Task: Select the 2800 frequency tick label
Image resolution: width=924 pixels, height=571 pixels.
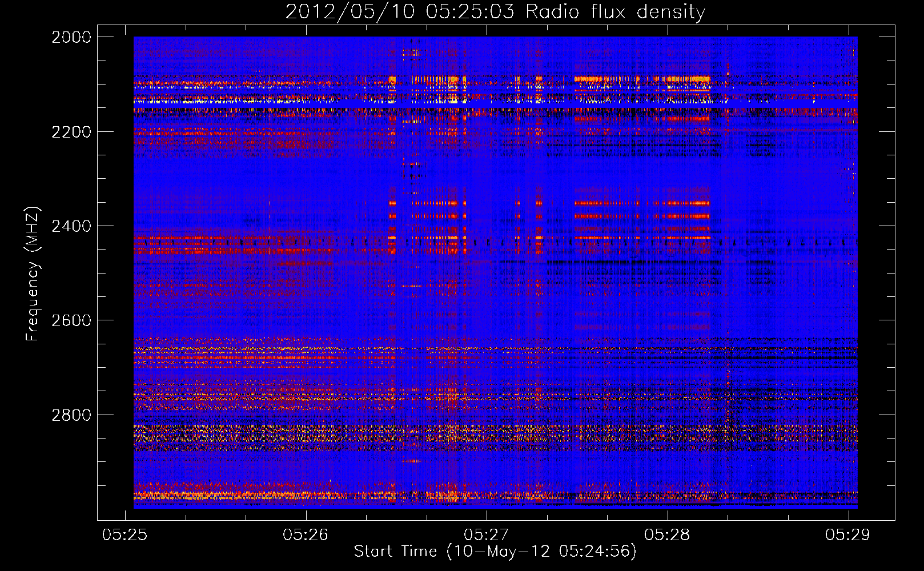Action: pyautogui.click(x=71, y=415)
